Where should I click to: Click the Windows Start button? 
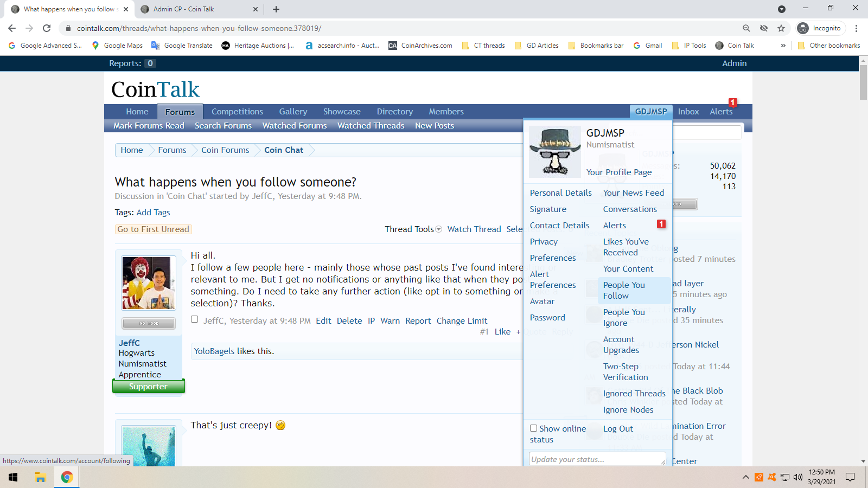[x=13, y=477]
